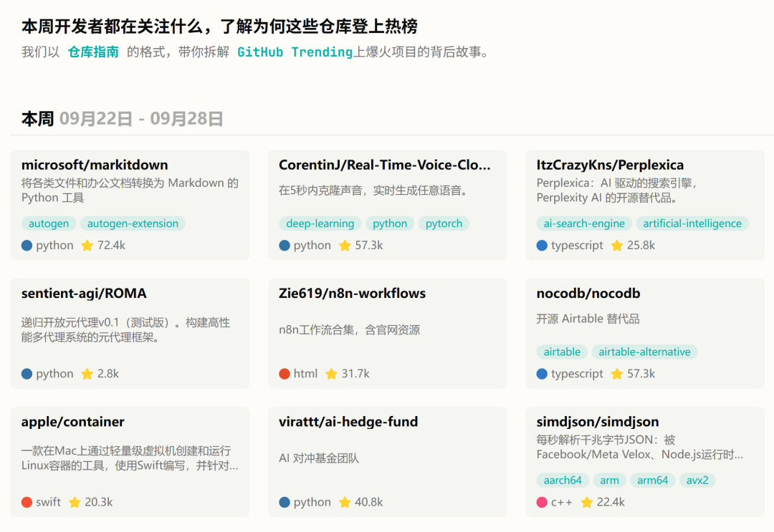Click python language dot on Real-Time-Voice card
The height and width of the screenshot is (532, 774).
click(285, 246)
